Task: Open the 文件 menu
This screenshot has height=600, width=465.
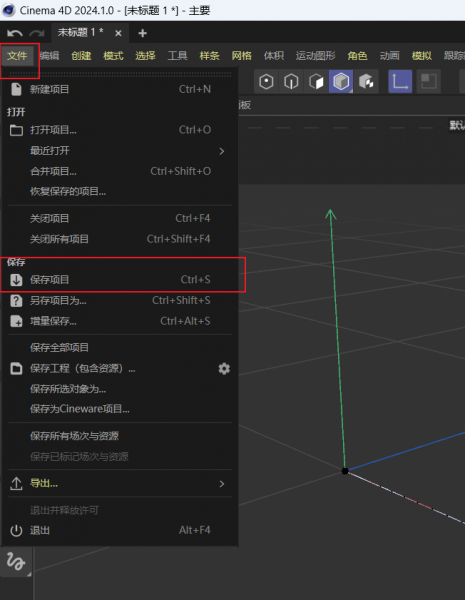Action: (17, 56)
